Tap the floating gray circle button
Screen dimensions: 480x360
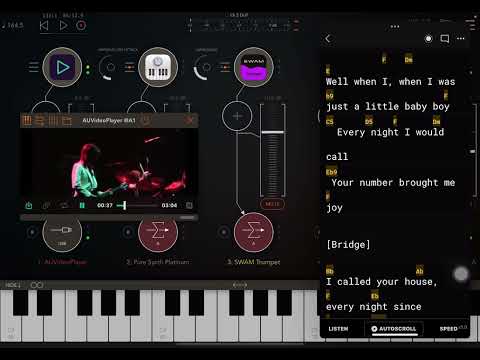click(461, 275)
